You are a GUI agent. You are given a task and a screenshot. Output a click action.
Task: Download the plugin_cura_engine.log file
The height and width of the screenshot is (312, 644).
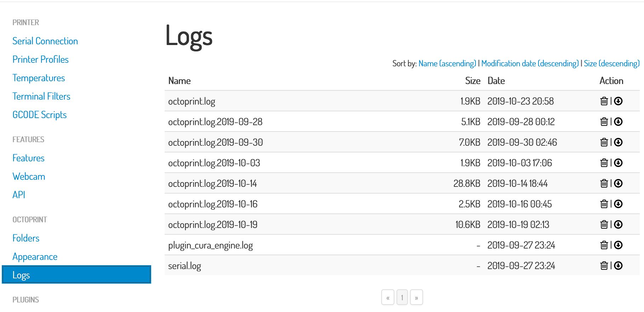click(618, 245)
